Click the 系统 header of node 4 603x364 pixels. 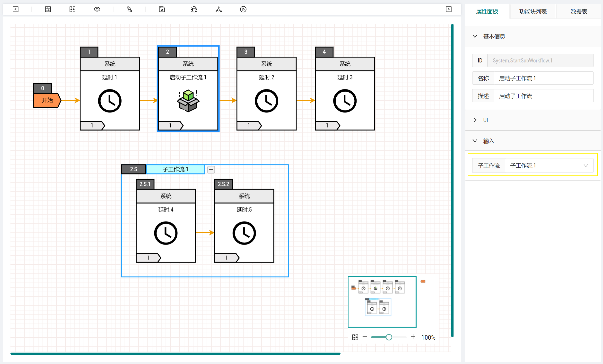click(x=345, y=64)
